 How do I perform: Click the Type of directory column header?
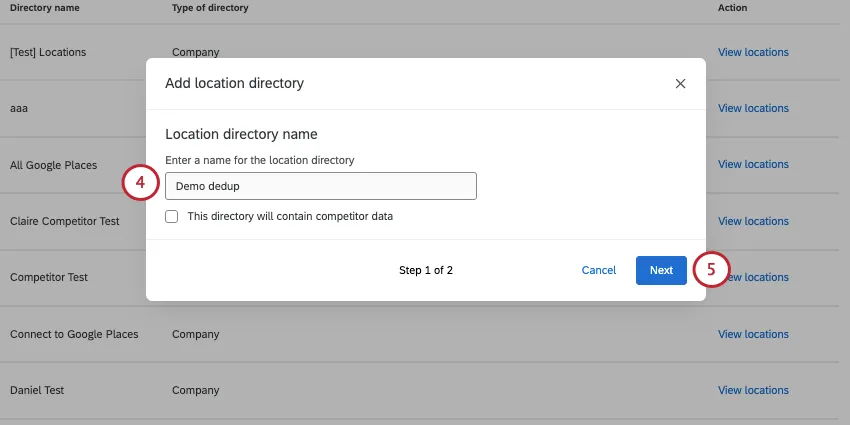210,8
